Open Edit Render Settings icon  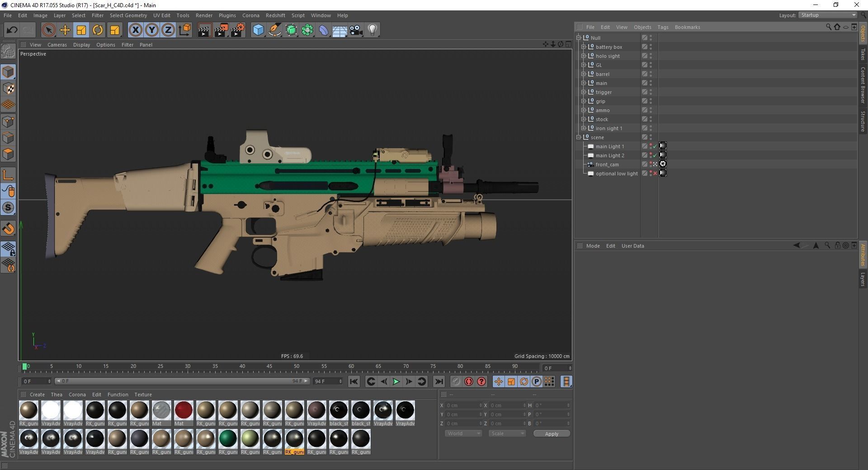coord(238,30)
